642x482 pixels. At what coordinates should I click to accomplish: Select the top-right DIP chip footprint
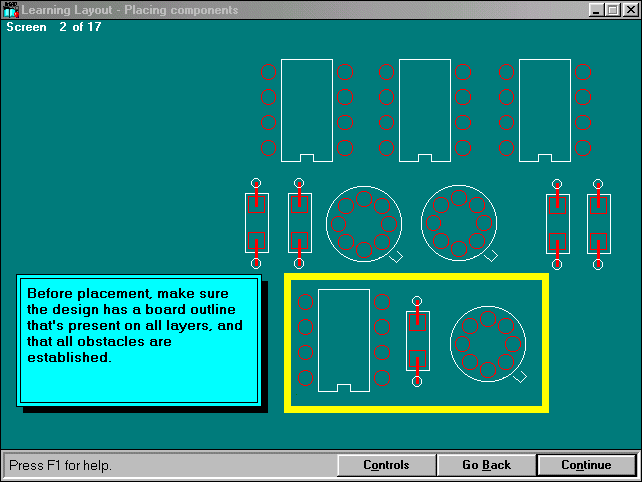pyautogui.click(x=545, y=110)
